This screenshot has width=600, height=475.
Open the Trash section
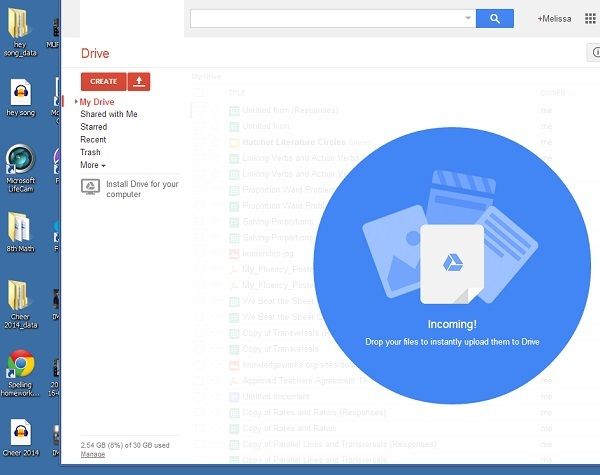(90, 152)
